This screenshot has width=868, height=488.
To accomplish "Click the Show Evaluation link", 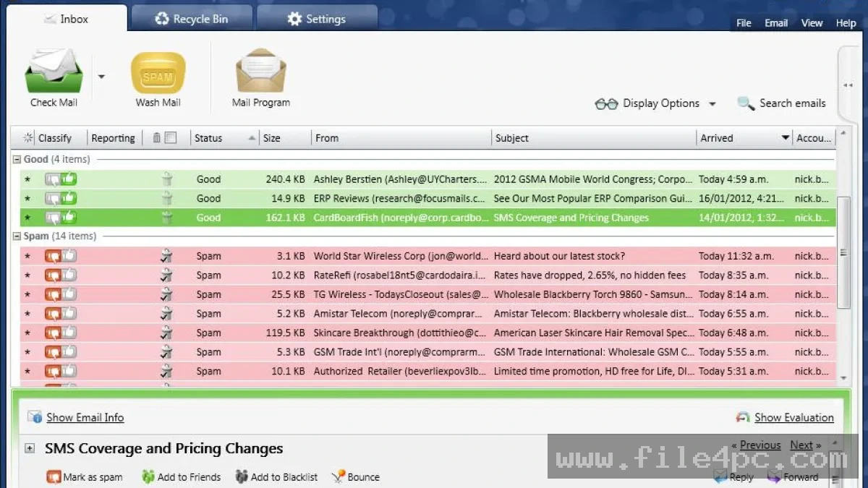I will [x=793, y=417].
